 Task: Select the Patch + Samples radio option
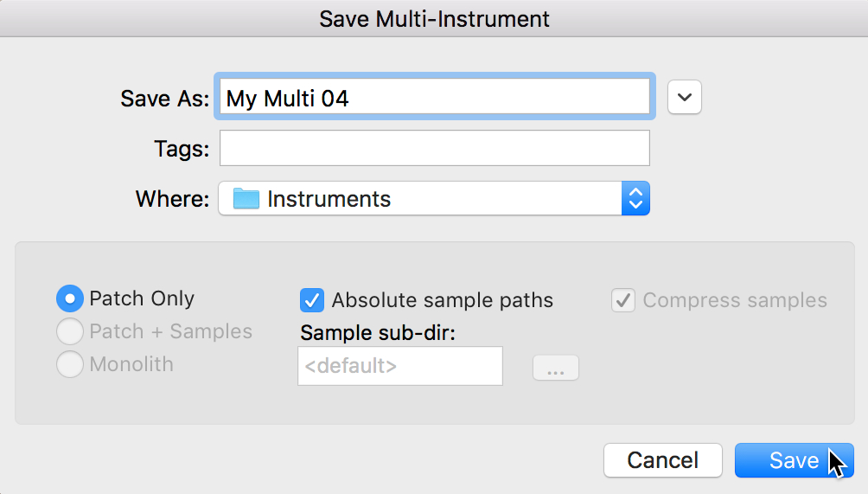pos(69,332)
